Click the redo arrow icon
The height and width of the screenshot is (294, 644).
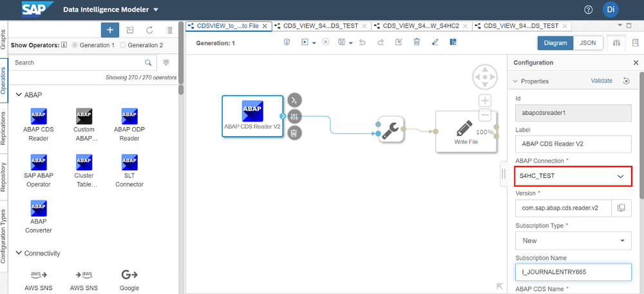tap(381, 42)
